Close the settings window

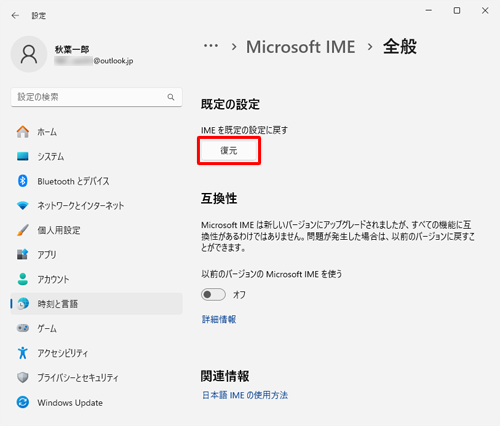tap(485, 11)
